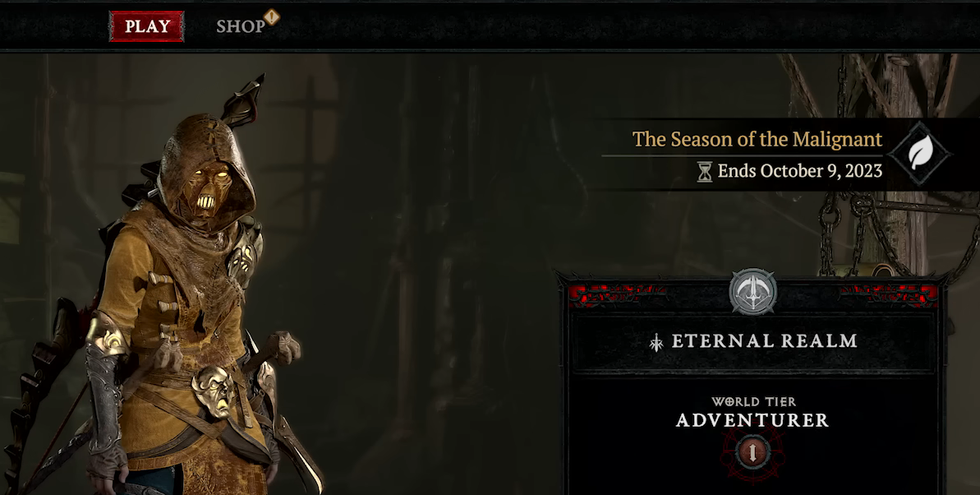Click the Season of the Malignant title
This screenshot has height=495, width=980.
click(757, 139)
